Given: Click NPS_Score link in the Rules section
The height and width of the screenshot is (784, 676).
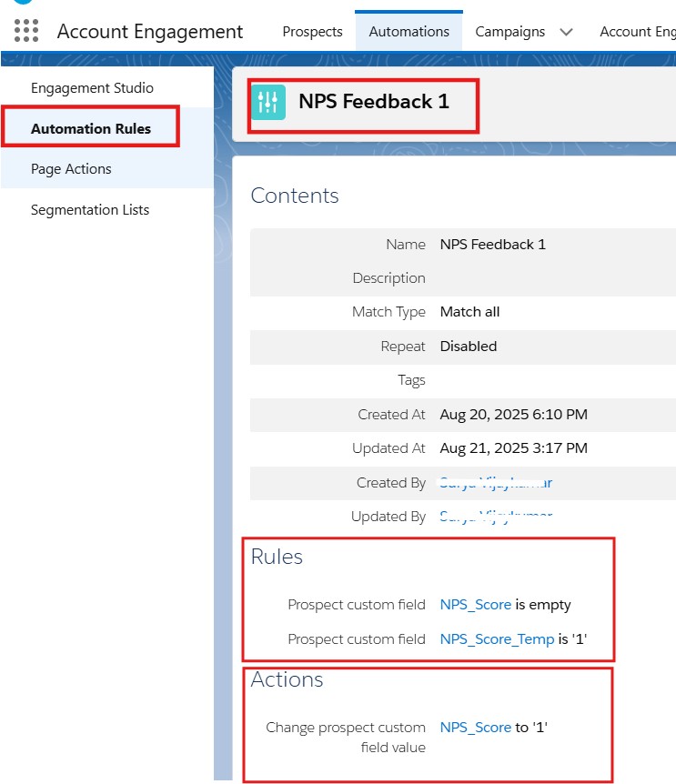Looking at the screenshot, I should (475, 605).
